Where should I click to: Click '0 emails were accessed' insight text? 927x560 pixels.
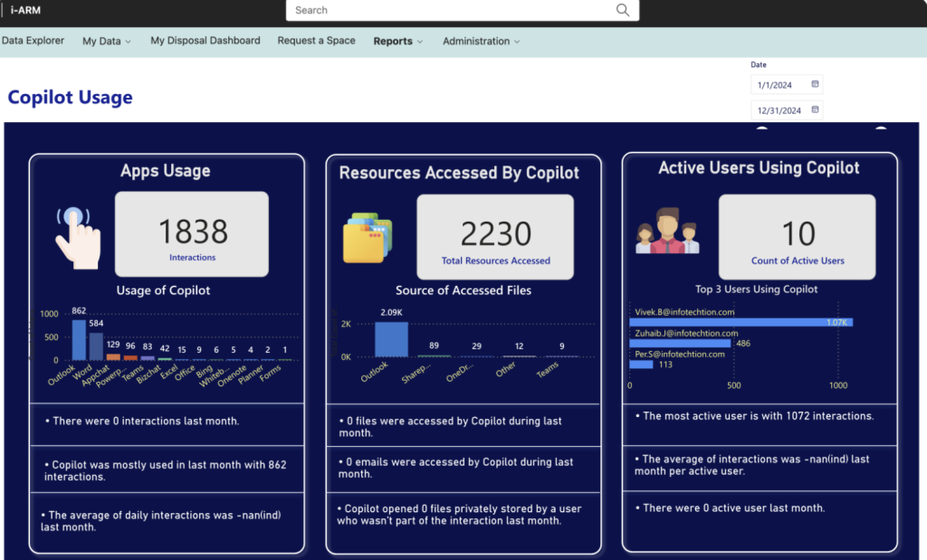[456, 468]
